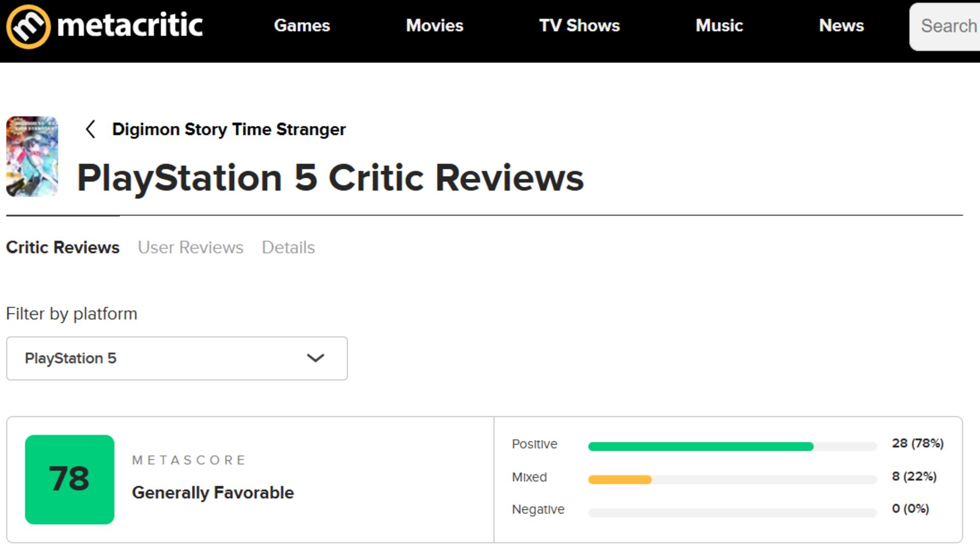Click the Digimon Story Time Stranger title link
This screenshot has width=980, height=545.
tap(229, 129)
